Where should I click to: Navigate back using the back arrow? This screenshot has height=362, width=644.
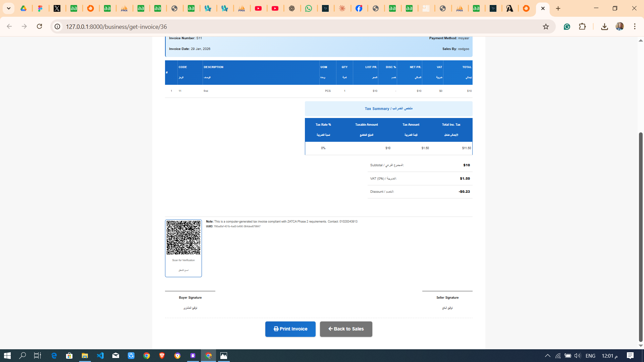point(9,26)
